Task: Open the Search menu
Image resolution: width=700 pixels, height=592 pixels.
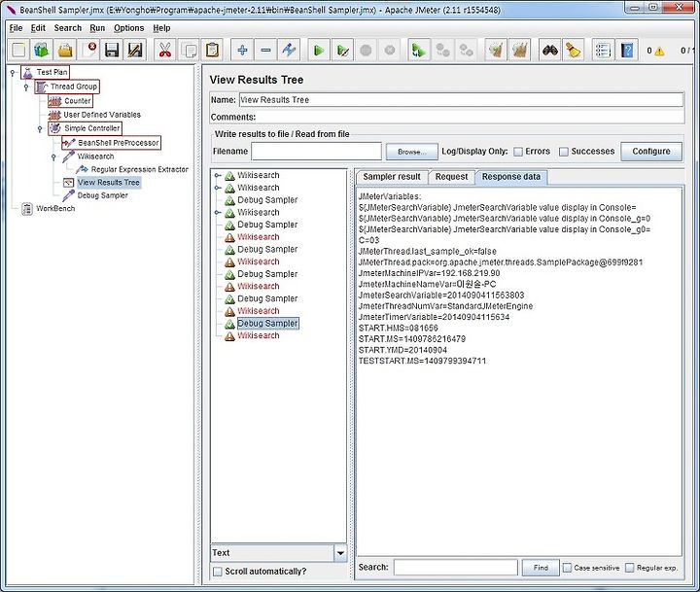Action: coord(68,28)
